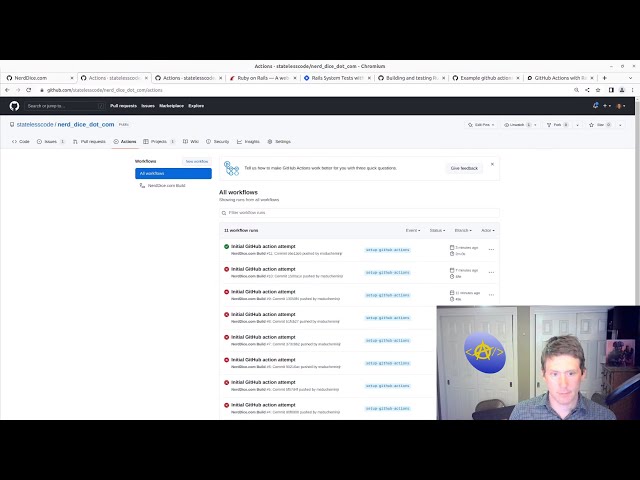Bookmark this page with the star icon

tap(598, 90)
